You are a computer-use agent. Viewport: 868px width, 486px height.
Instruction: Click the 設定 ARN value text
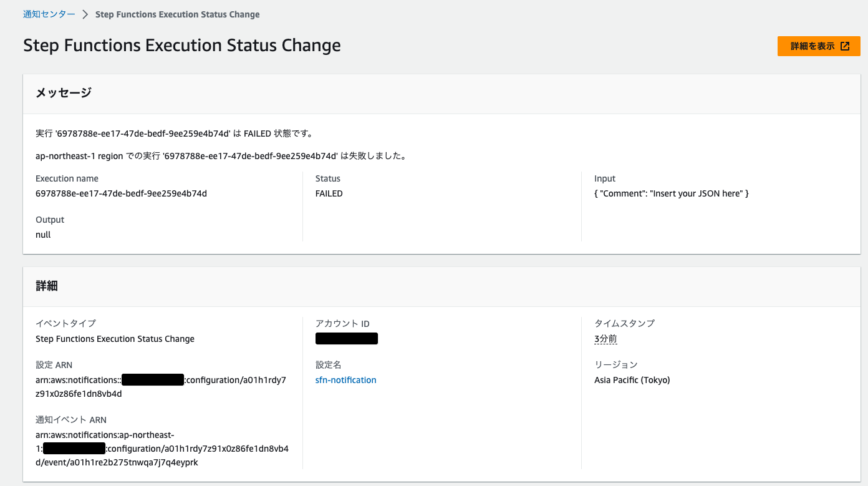[x=160, y=386]
